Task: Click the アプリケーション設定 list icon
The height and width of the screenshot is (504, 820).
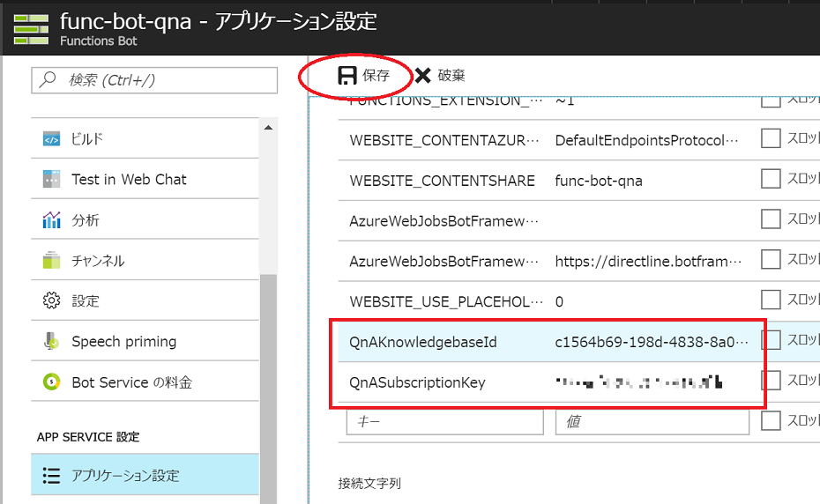Action: (x=51, y=475)
